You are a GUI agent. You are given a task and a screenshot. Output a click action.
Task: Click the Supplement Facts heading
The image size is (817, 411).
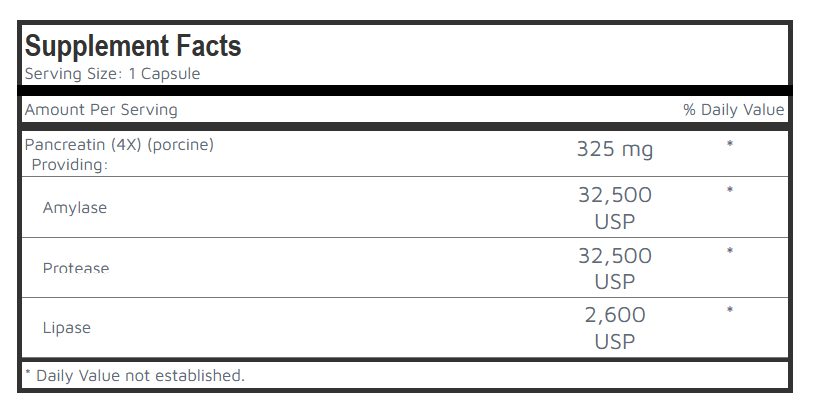132,46
